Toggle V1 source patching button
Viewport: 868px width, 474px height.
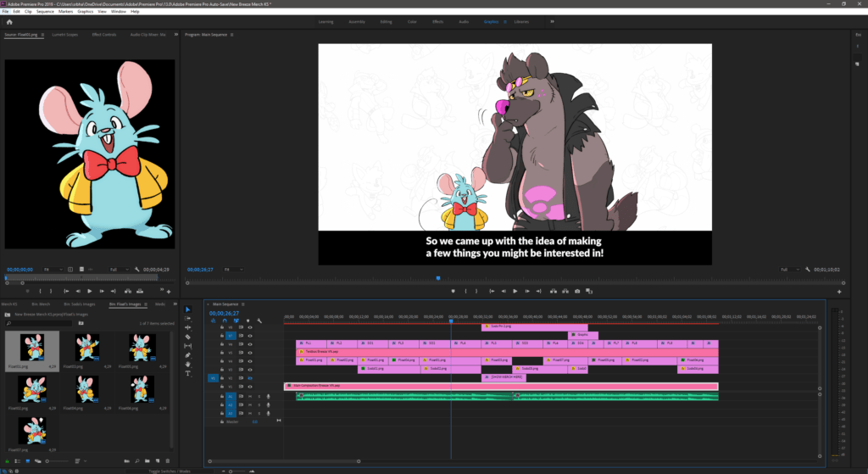click(213, 378)
